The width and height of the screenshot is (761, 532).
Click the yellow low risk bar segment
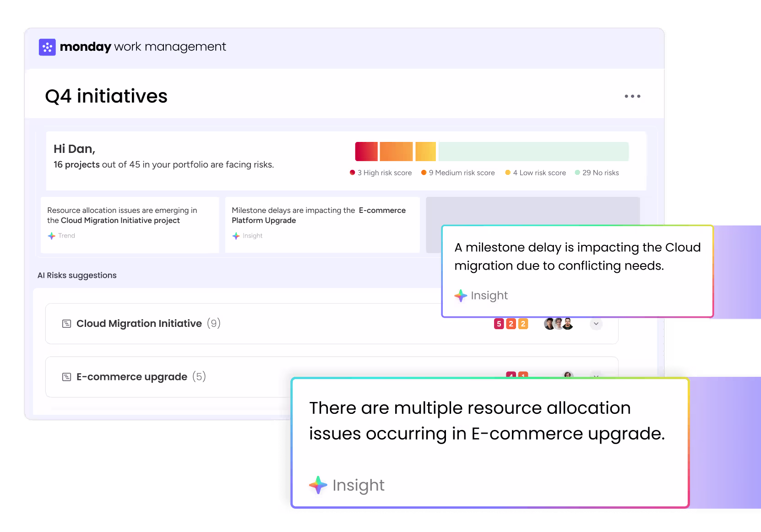425,152
